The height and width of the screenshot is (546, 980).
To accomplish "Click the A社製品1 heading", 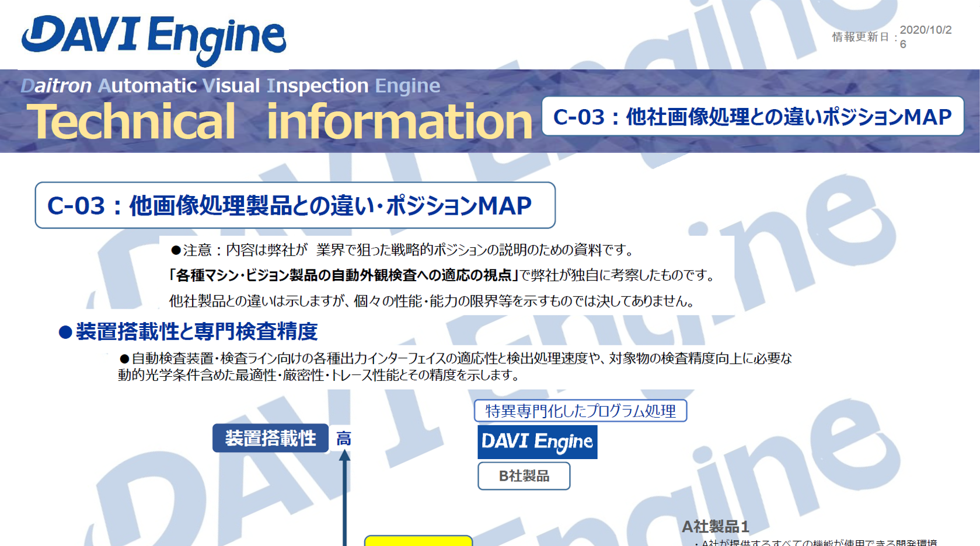I will (715, 527).
